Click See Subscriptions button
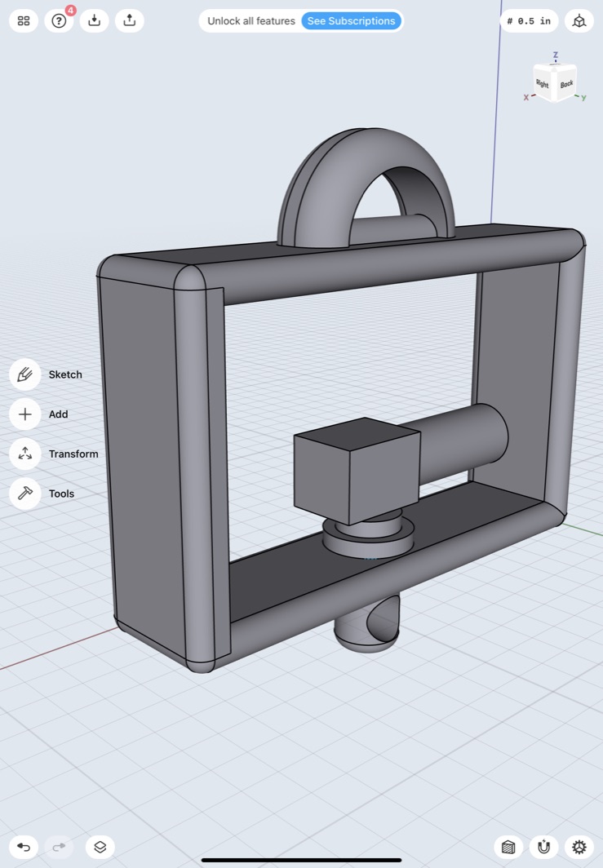The width and height of the screenshot is (603, 868). pos(351,21)
